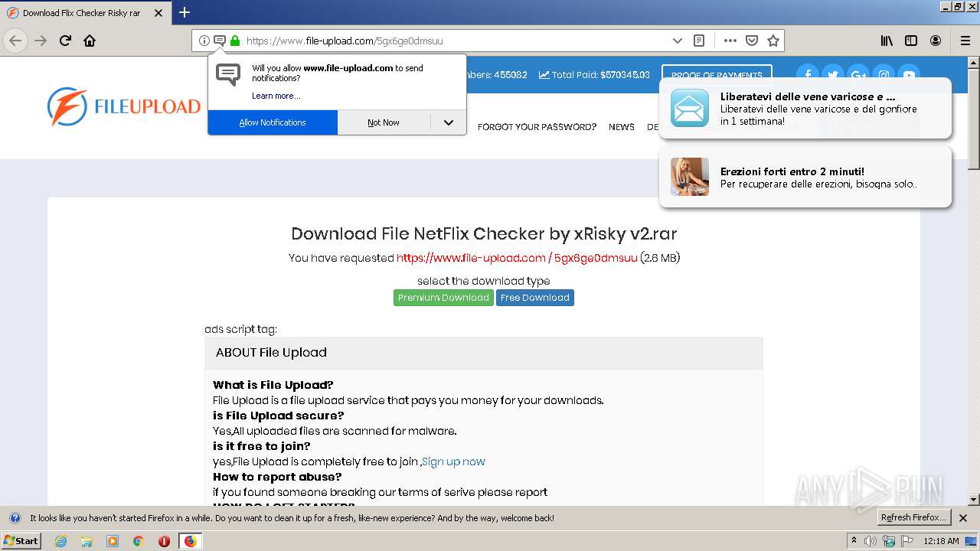This screenshot has height=551, width=980.
Task: Reload the current page
Action: (x=66, y=41)
